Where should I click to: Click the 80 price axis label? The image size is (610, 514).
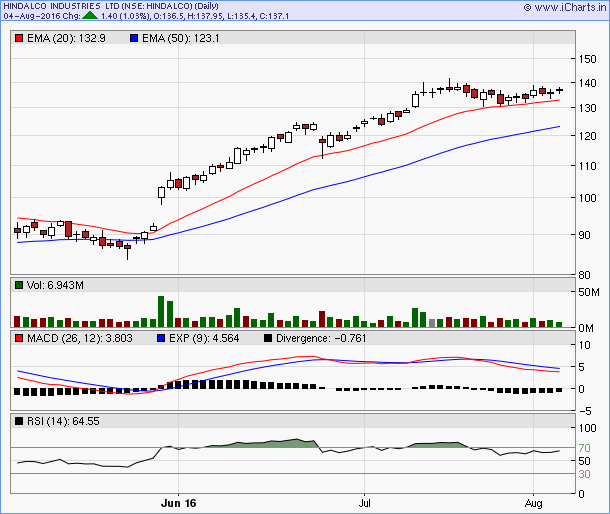[584, 275]
